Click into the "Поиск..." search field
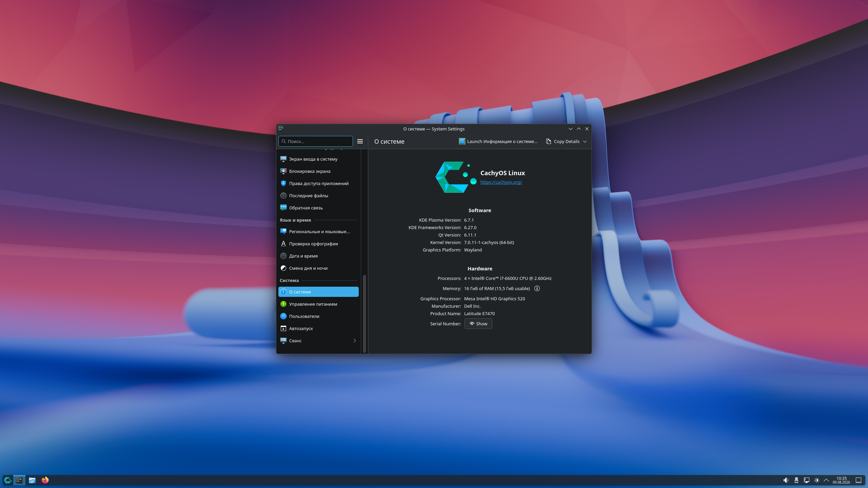The width and height of the screenshot is (868, 488). pyautogui.click(x=316, y=141)
